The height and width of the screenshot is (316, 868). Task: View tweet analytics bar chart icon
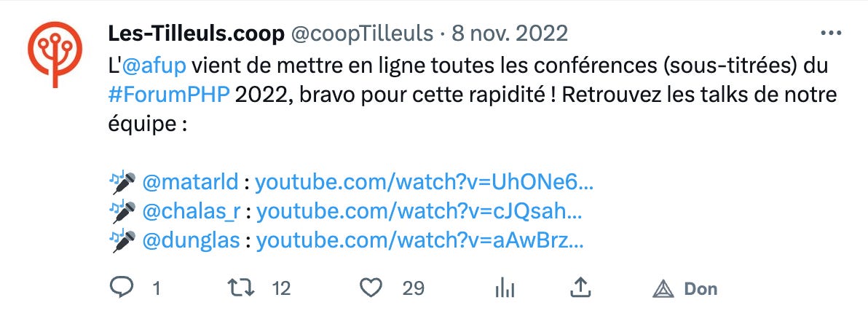click(505, 288)
